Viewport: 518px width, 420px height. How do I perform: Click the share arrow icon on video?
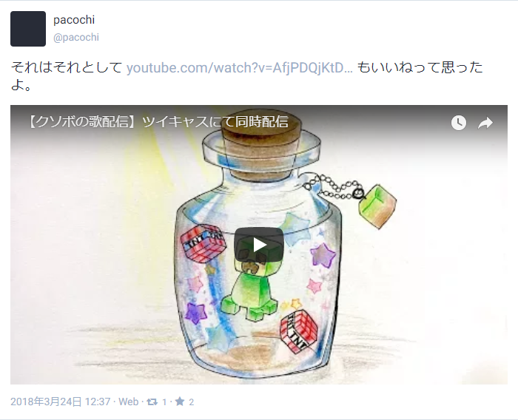click(485, 123)
